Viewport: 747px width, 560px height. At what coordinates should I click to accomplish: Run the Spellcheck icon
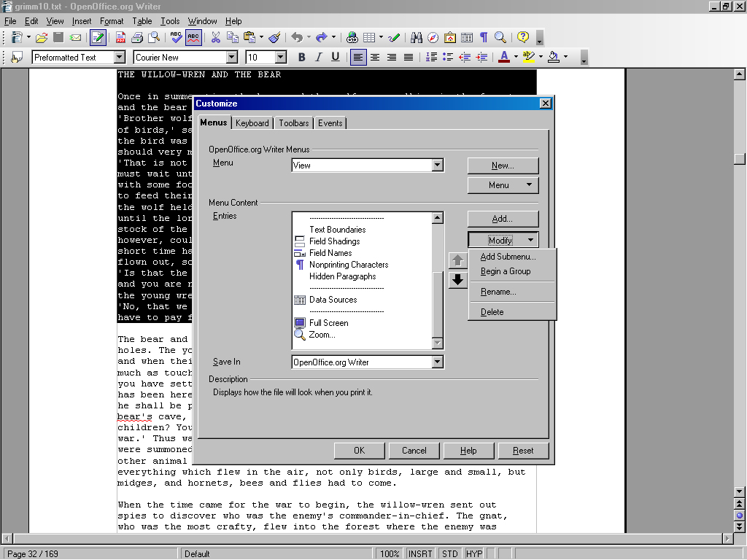tap(177, 38)
